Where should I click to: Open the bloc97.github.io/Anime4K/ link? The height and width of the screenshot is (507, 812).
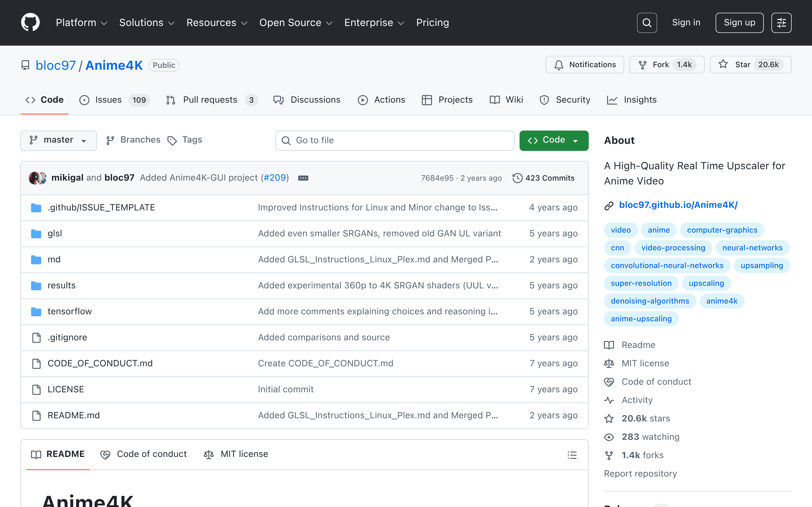pyautogui.click(x=678, y=205)
